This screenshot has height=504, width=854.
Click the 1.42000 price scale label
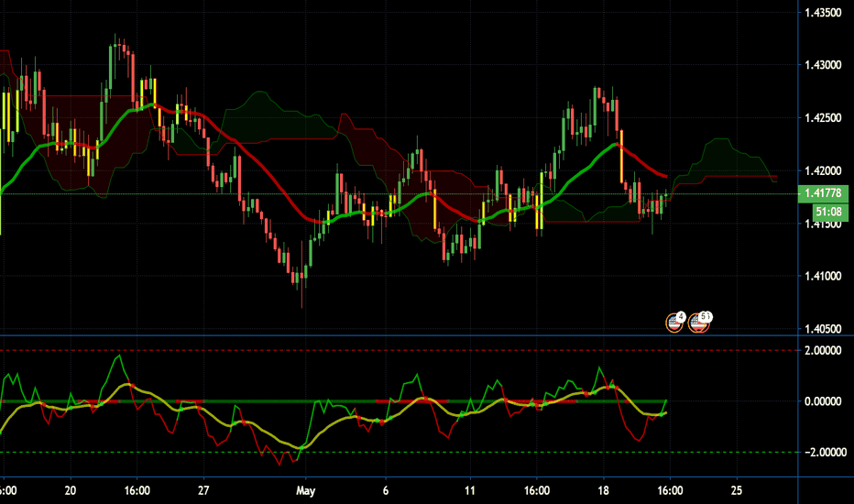coord(823,171)
